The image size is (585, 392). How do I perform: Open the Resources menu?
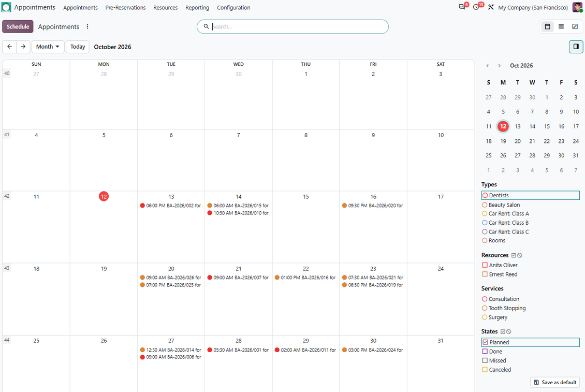165,7
